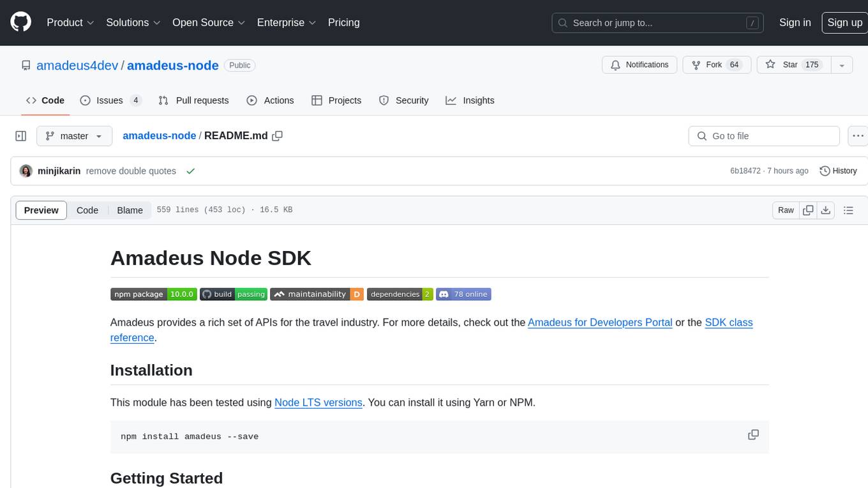This screenshot has height=488, width=868.
Task: Show the commit check status checkmark
Action: pyautogui.click(x=190, y=171)
